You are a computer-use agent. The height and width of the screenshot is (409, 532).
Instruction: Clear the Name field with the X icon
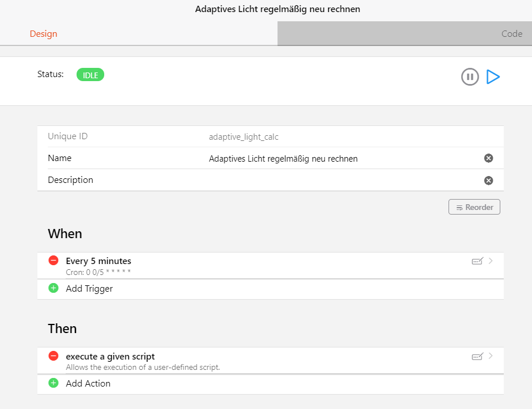click(x=489, y=158)
